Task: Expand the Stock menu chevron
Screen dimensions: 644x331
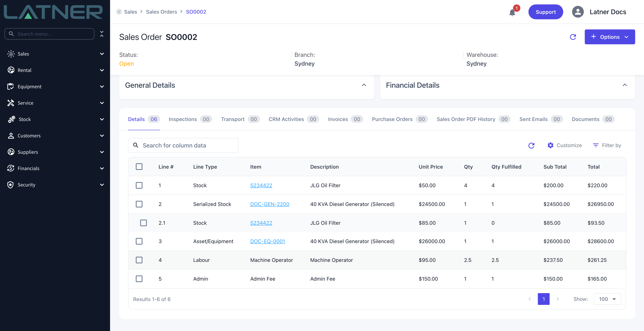Action: [x=102, y=119]
